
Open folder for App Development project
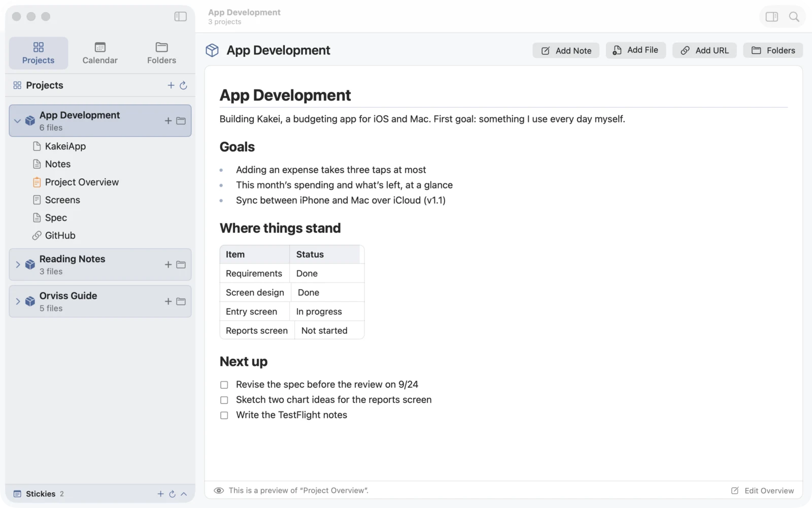[x=181, y=121]
